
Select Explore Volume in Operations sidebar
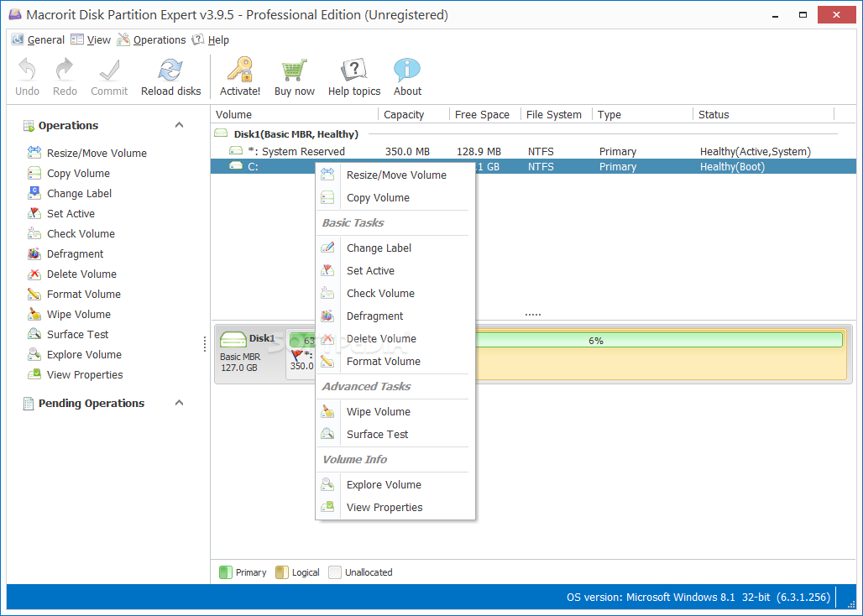[x=75, y=355]
